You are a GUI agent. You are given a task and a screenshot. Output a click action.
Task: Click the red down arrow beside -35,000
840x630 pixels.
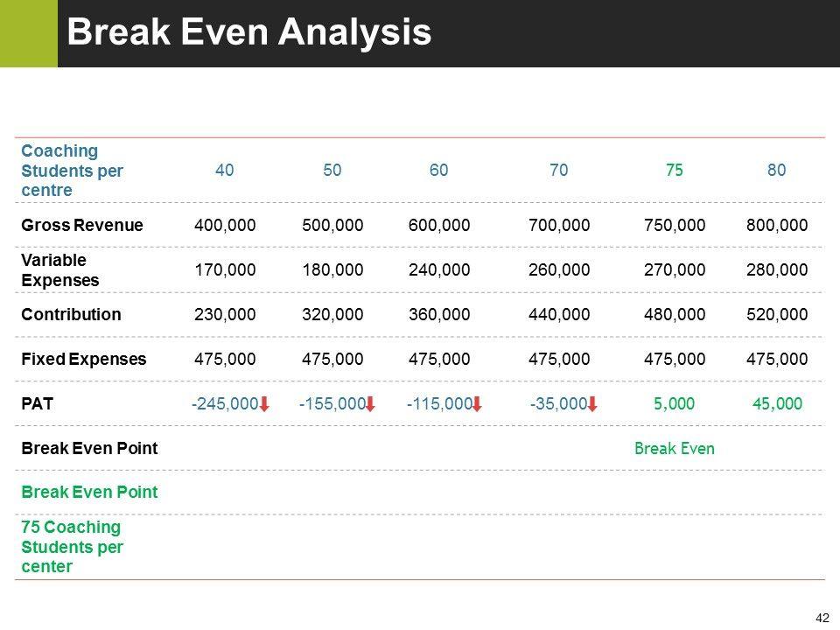click(592, 404)
